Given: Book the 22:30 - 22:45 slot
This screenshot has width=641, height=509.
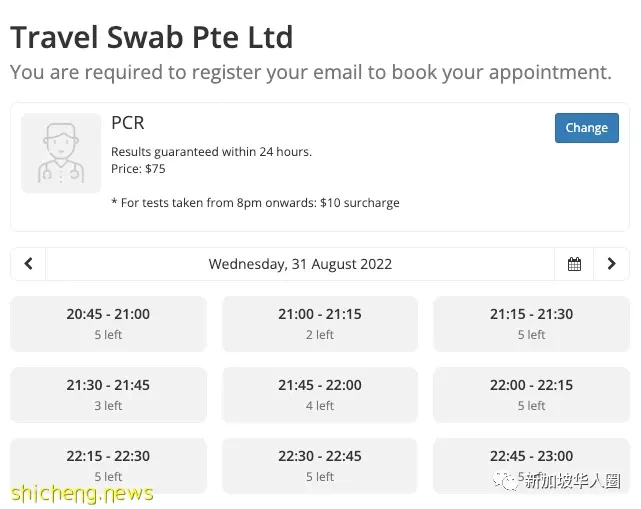Looking at the screenshot, I should (x=320, y=466).
